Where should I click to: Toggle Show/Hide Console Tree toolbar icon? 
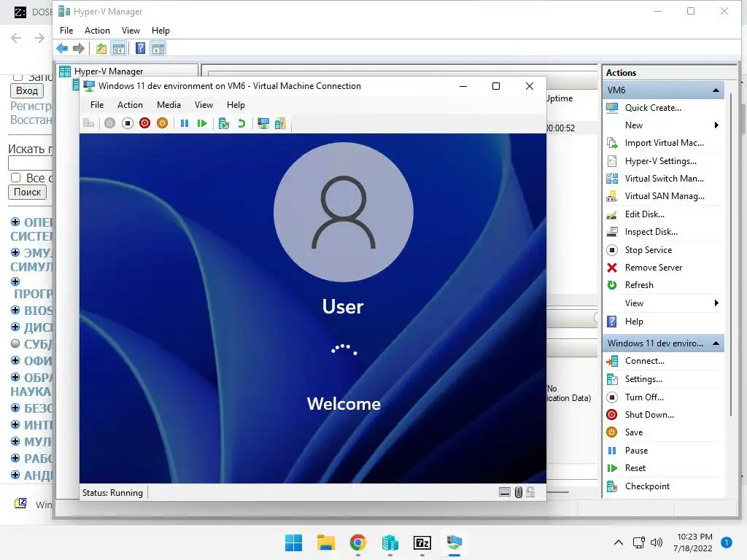coord(119,48)
